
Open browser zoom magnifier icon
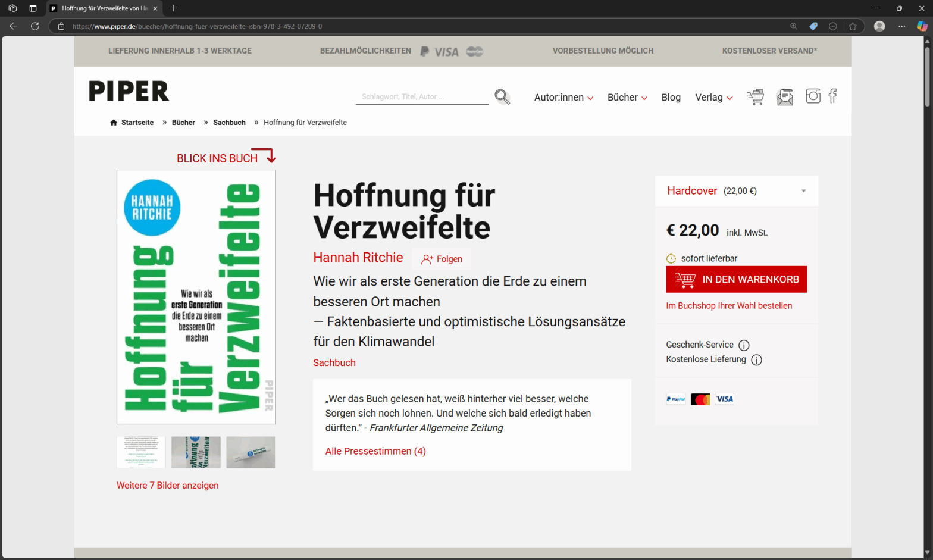coord(794,26)
